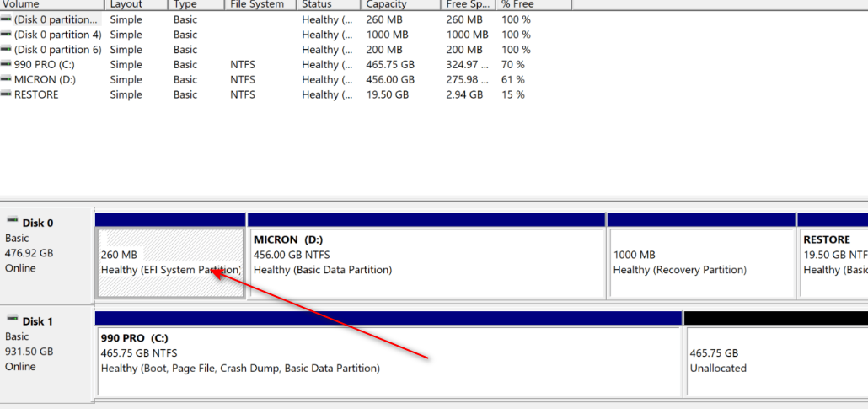
Task: Select the 465.75 GB Unallocated block
Action: tap(776, 361)
